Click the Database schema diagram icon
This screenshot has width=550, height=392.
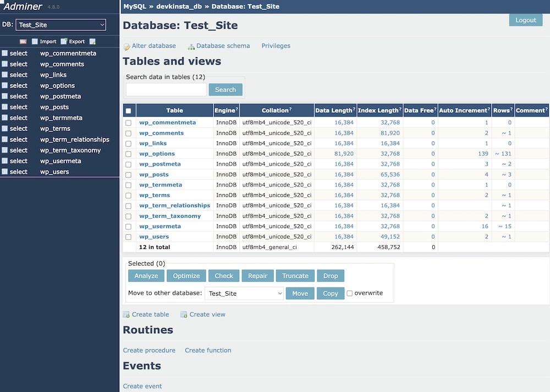tap(191, 47)
